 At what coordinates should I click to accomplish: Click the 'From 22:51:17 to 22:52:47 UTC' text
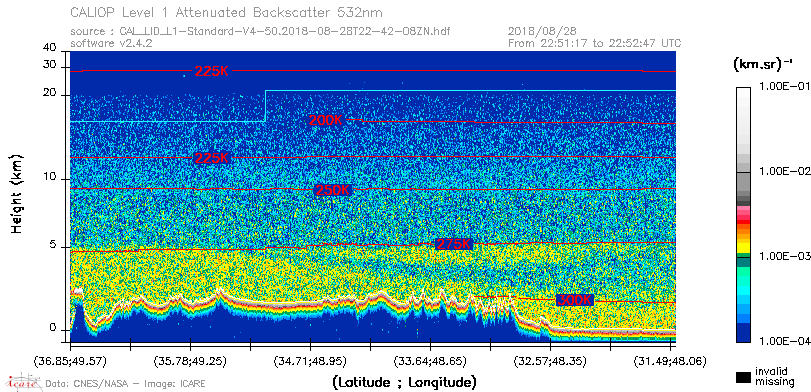(595, 43)
